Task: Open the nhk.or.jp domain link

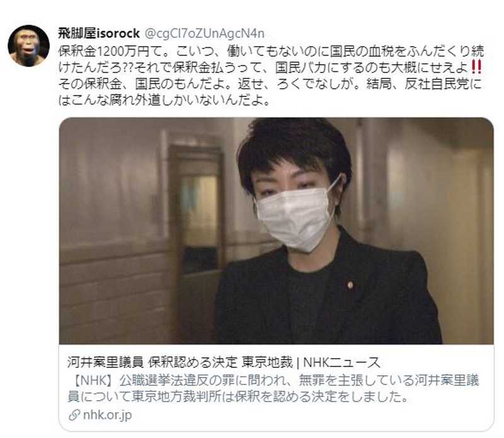Action: [x=107, y=415]
